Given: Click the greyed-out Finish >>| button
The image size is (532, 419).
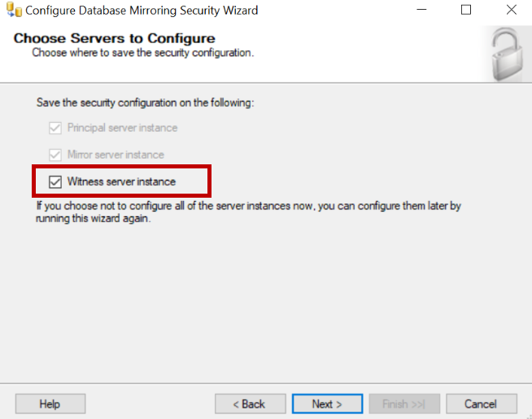Looking at the screenshot, I should point(404,404).
